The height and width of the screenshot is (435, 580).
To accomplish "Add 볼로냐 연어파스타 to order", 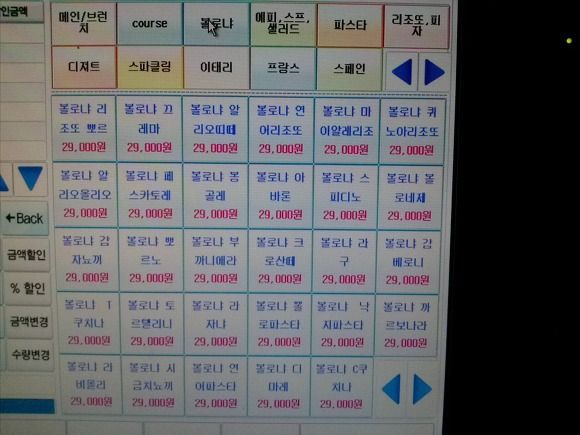I will point(216,386).
